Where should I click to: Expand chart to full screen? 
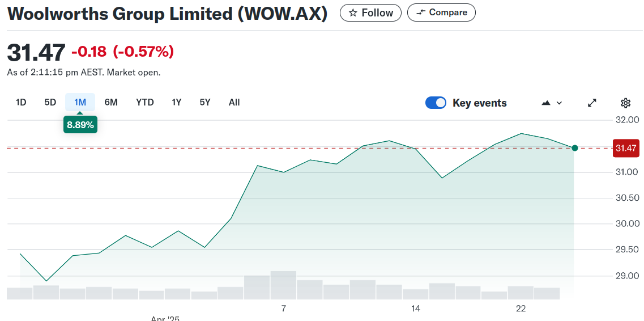(x=592, y=103)
